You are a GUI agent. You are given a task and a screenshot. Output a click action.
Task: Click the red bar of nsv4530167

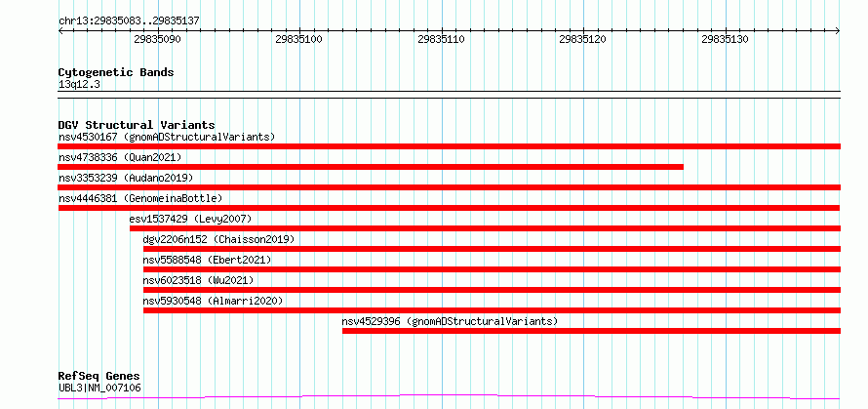pos(449,146)
